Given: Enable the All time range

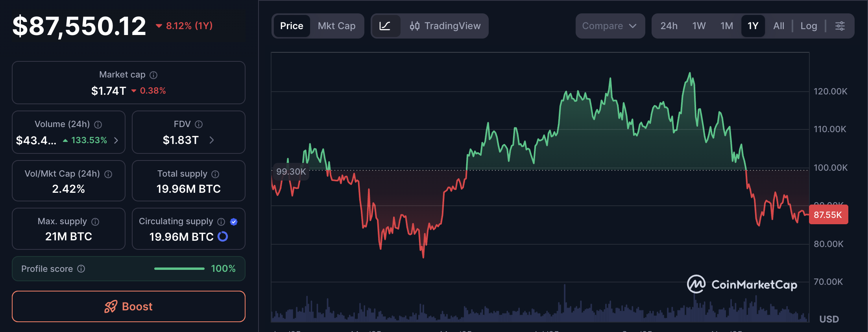Looking at the screenshot, I should pyautogui.click(x=778, y=26).
